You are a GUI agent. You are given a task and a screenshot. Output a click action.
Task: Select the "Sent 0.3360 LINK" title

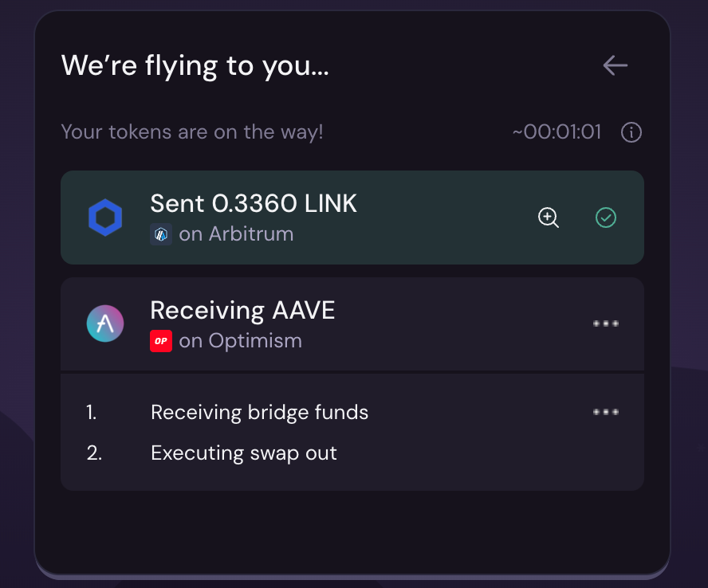pyautogui.click(x=254, y=204)
